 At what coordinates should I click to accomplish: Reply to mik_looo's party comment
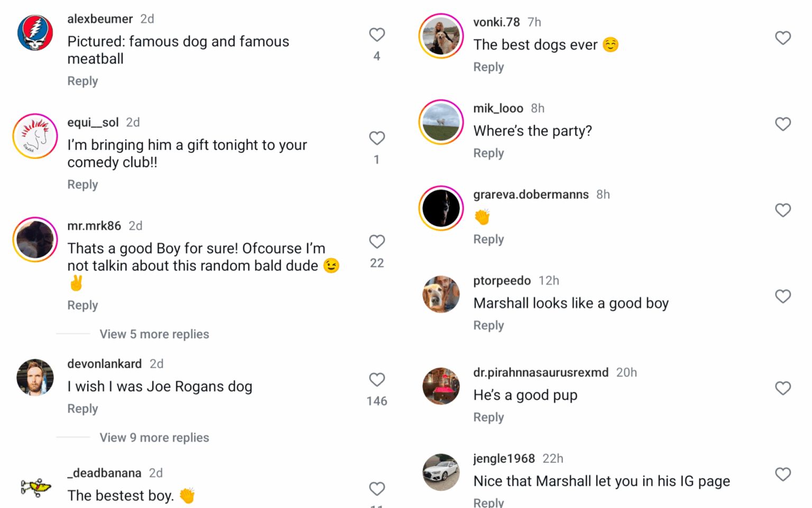coord(488,152)
